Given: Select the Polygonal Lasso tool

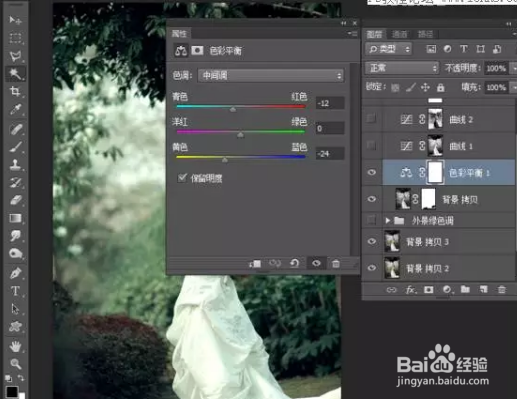Looking at the screenshot, I should tap(15, 56).
